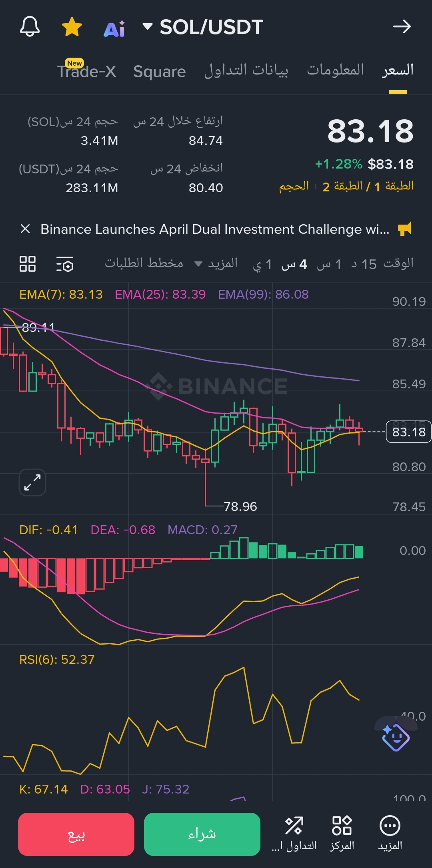Viewport: 432px width, 868px height.
Task: Click the J: 75.32 KDJ label
Action: [x=166, y=790]
